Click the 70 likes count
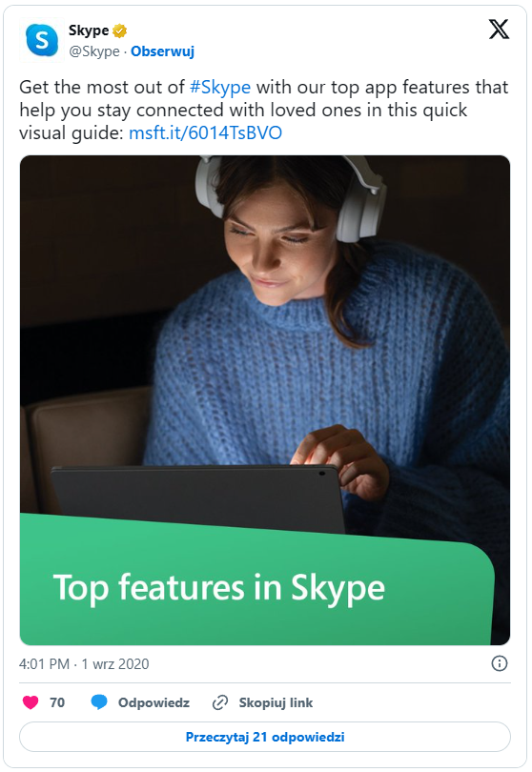This screenshot has width=532, height=772. pyautogui.click(x=57, y=702)
